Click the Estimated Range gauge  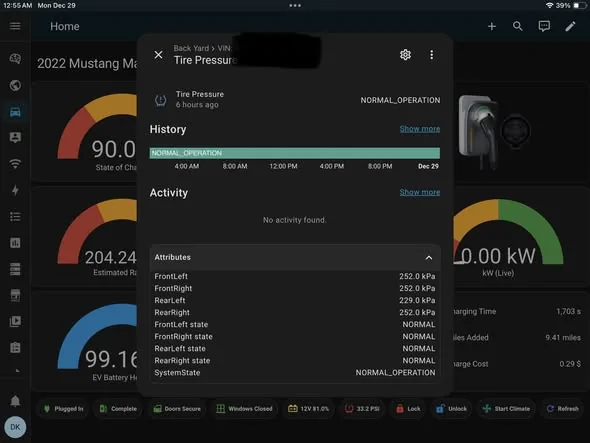tap(98, 237)
